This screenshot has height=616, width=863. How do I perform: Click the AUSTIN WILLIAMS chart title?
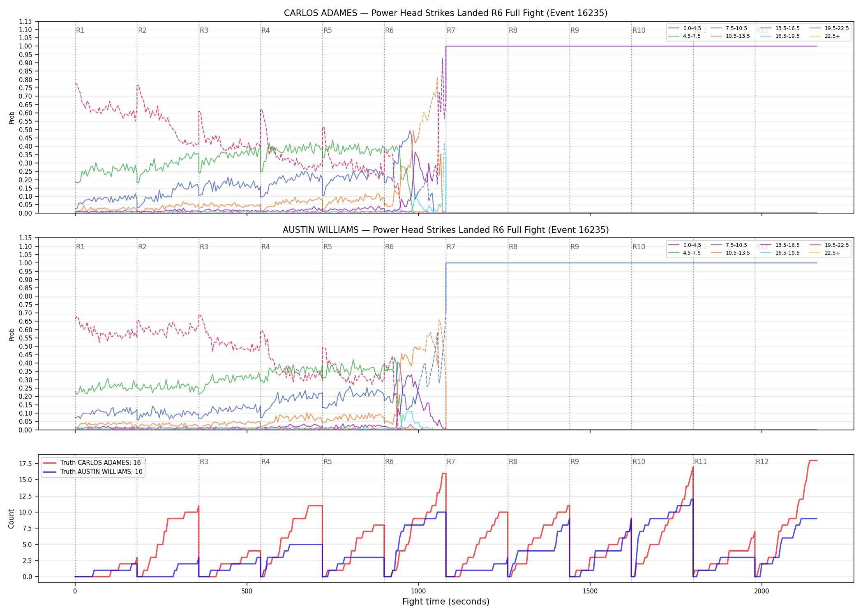[x=445, y=230]
